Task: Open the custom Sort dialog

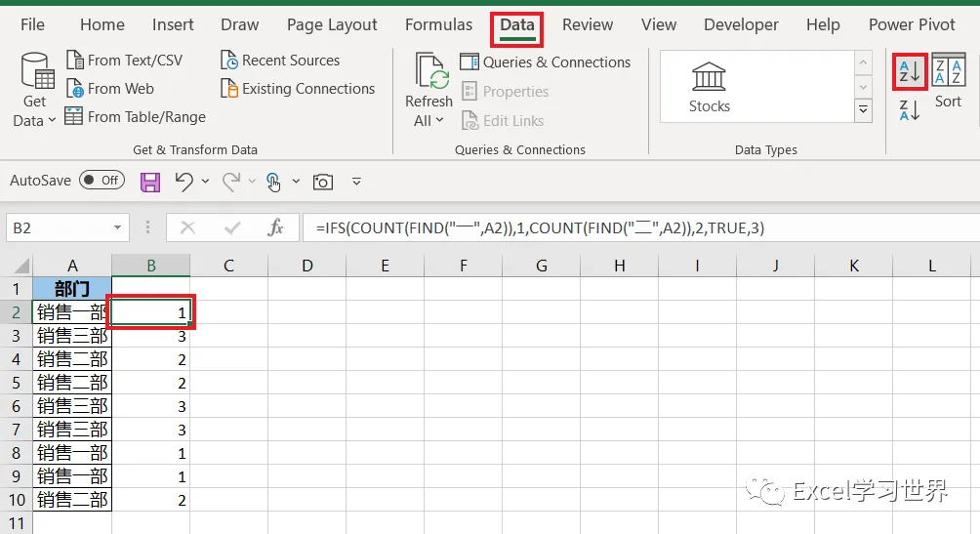Action: pos(948,81)
